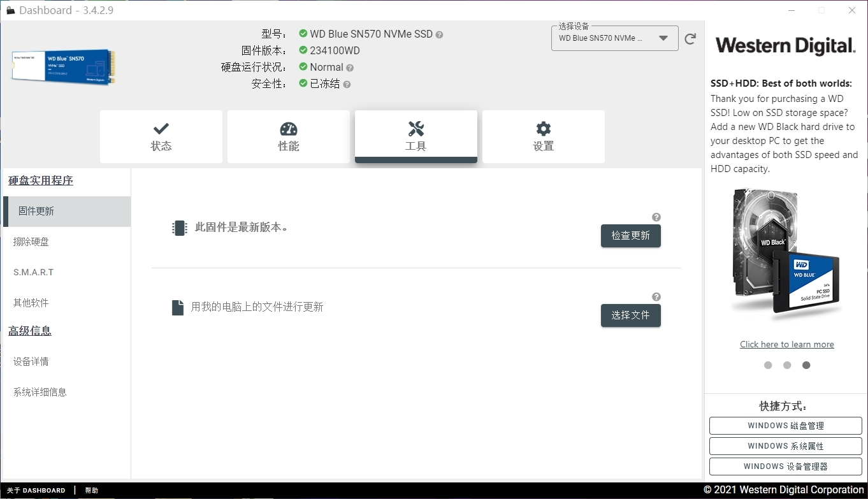868x499 pixels.
Task: Click help icon beside 已冻结 security status
Action: 347,84
